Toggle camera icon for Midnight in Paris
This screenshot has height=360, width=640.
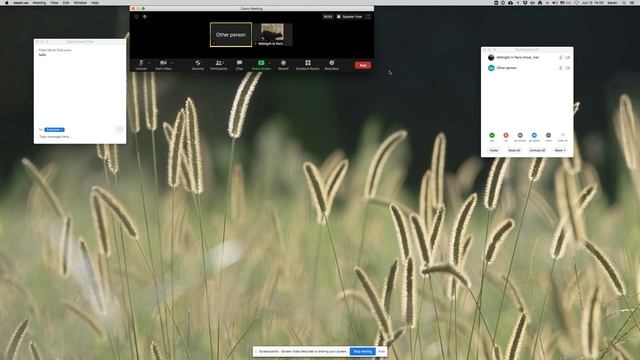(567, 58)
